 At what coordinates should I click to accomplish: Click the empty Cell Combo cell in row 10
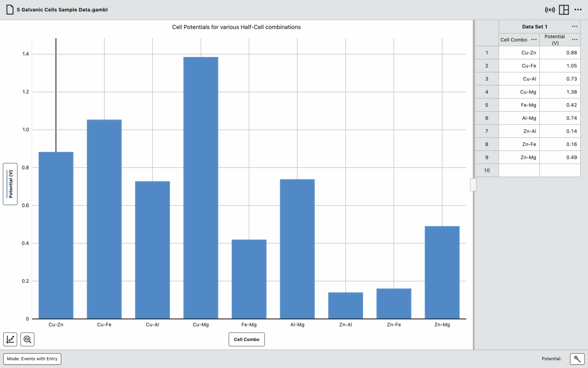tap(519, 170)
